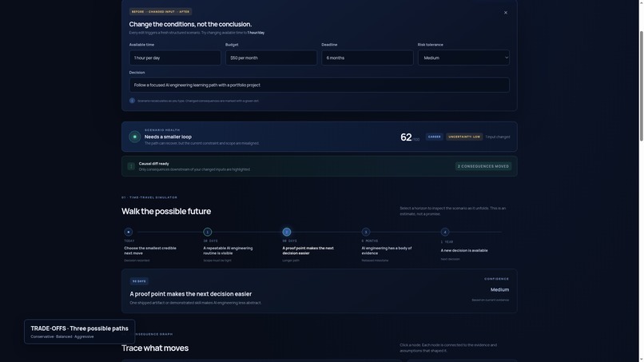Screen dimensions: 644x362
Task: Click the Medium confidence value
Action: click(x=499, y=290)
